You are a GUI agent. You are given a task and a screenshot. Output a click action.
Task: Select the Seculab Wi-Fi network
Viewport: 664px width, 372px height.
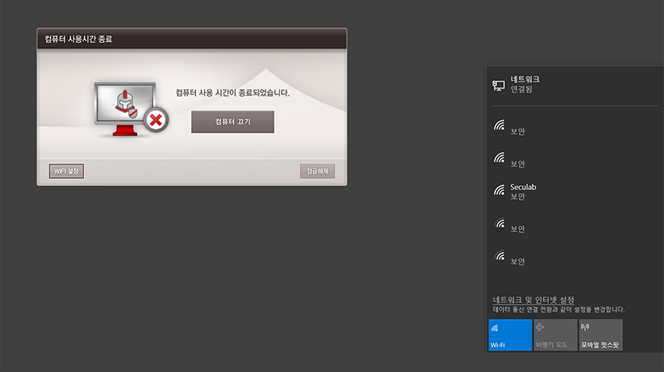pyautogui.click(x=575, y=192)
